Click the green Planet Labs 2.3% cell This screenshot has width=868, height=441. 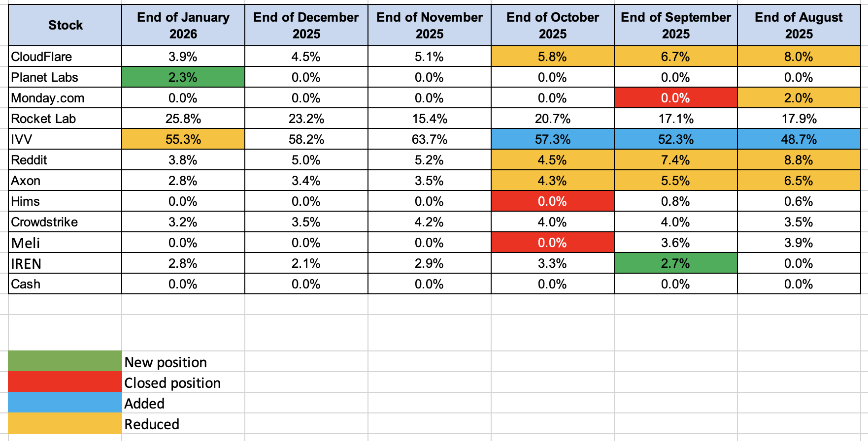click(183, 77)
